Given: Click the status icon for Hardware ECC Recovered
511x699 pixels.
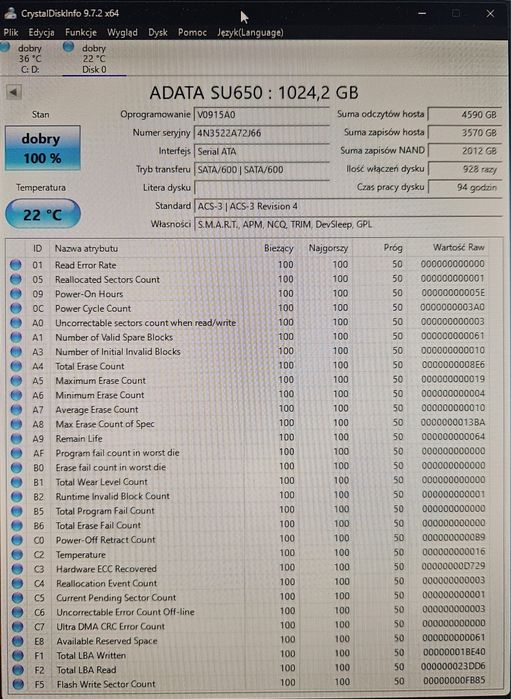Looking at the screenshot, I should click(x=17, y=569).
